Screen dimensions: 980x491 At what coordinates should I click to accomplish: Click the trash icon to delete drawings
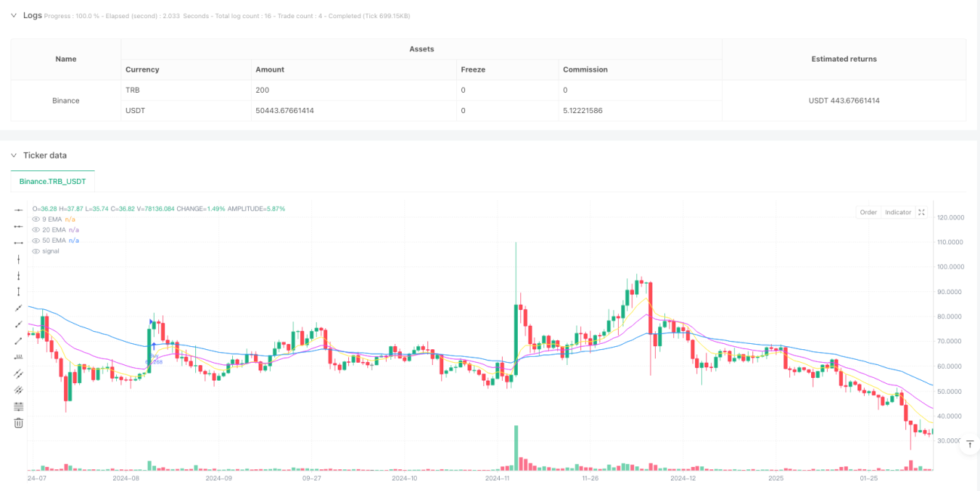coord(19,422)
